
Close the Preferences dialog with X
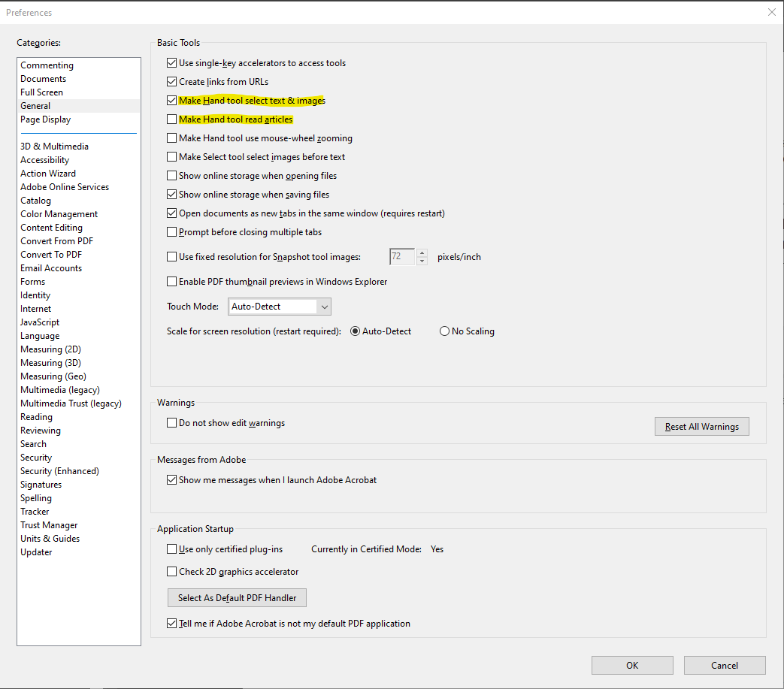click(771, 12)
